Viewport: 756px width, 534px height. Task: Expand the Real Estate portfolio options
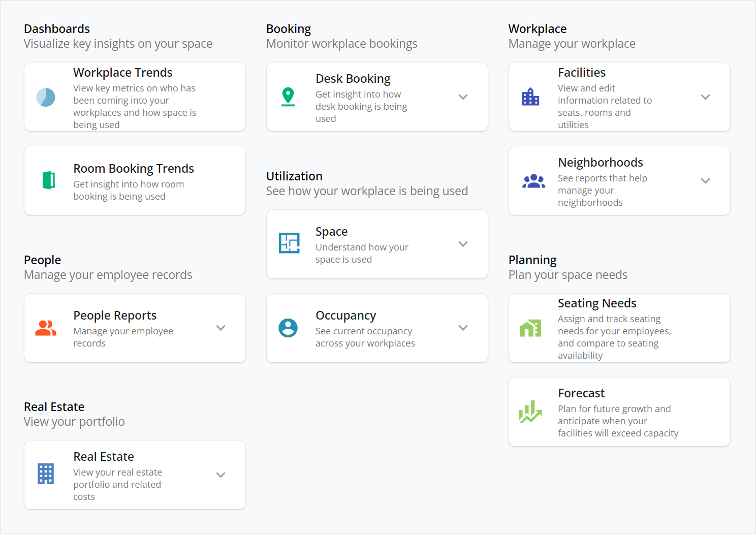click(220, 474)
